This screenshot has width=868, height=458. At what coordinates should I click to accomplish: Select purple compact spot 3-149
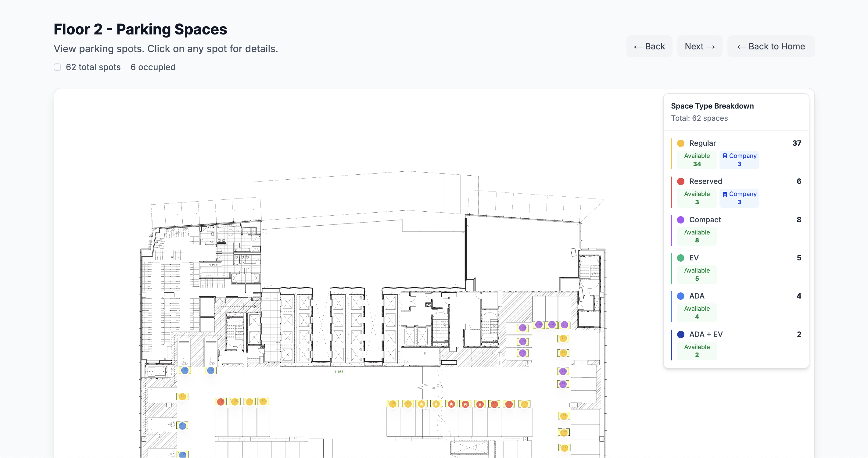[x=523, y=328]
